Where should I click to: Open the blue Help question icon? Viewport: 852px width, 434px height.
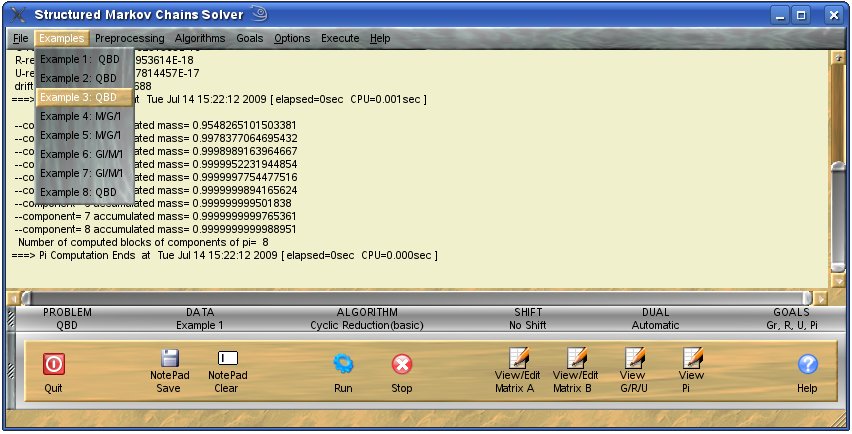[807, 365]
